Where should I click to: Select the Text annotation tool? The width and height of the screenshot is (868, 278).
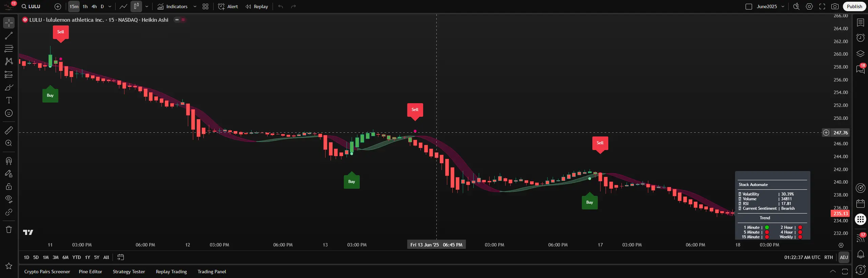9,100
